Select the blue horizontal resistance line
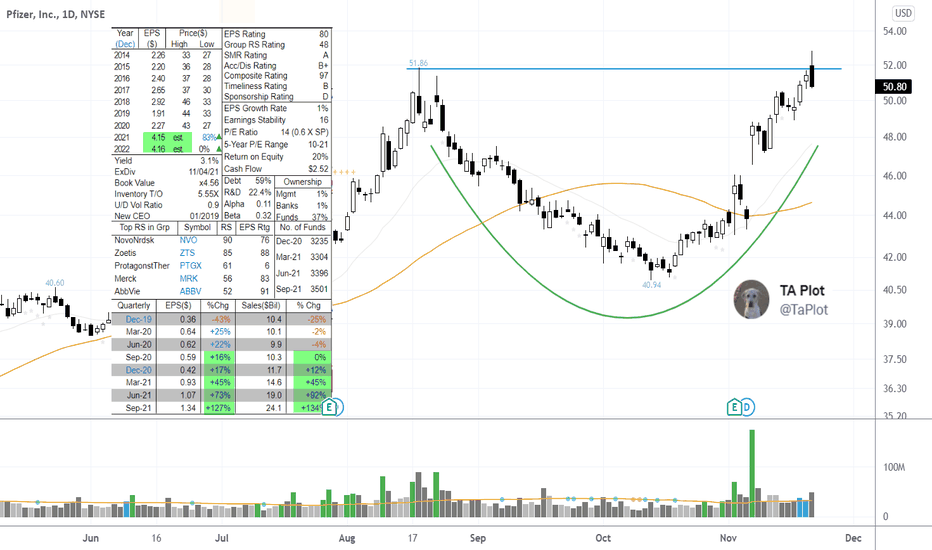The image size is (932, 550). [x=624, y=69]
